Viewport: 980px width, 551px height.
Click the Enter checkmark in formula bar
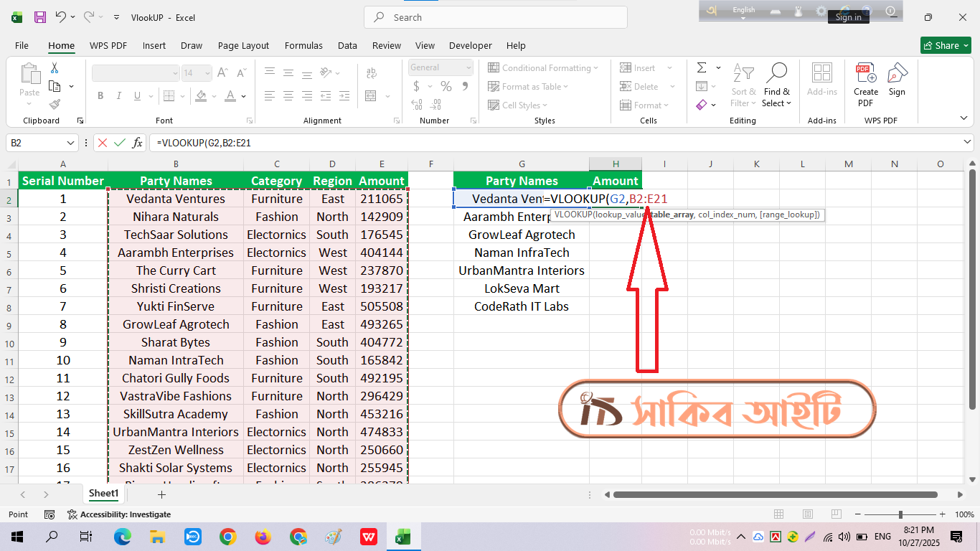click(x=120, y=143)
